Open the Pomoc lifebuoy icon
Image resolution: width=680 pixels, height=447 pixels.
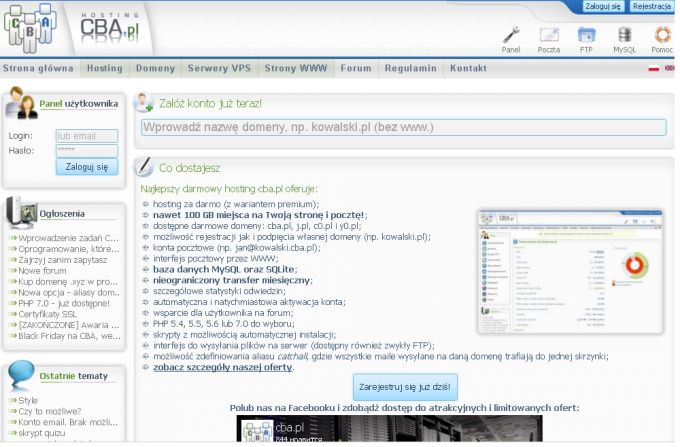click(x=662, y=35)
